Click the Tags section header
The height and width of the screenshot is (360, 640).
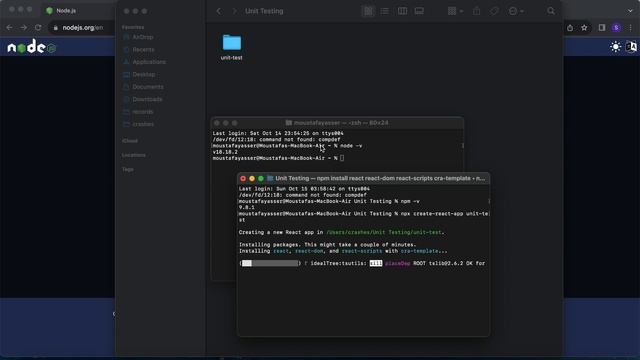pos(127,169)
